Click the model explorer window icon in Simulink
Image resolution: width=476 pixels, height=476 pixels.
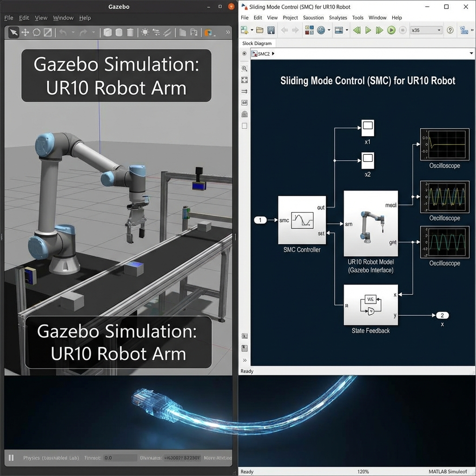coord(339,30)
